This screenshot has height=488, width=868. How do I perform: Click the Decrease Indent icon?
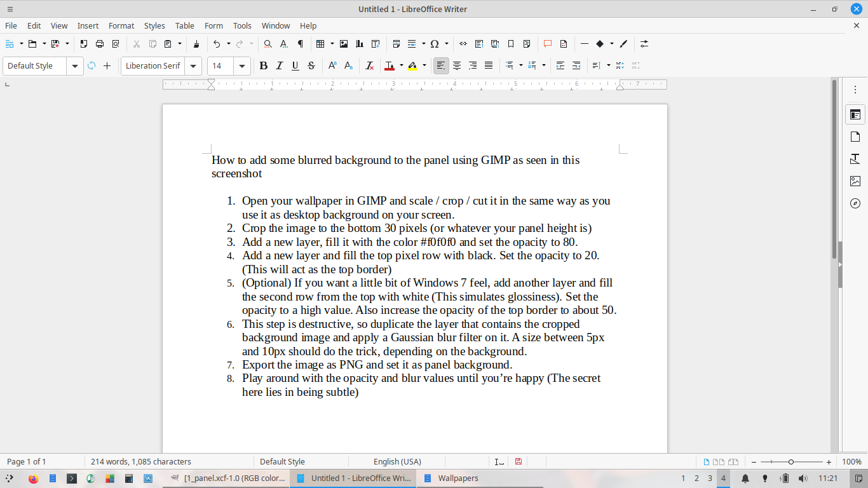[576, 65]
